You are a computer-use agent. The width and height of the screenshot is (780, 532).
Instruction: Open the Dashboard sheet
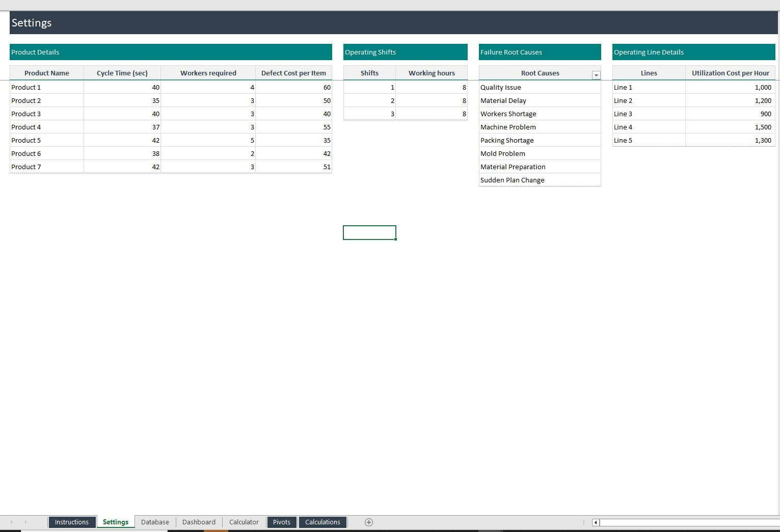pyautogui.click(x=199, y=522)
